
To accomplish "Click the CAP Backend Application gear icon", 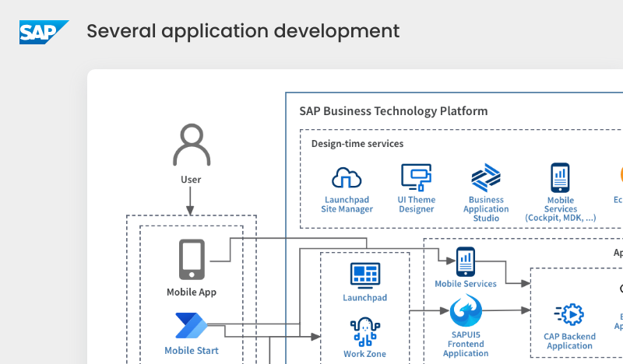I will [x=569, y=314].
